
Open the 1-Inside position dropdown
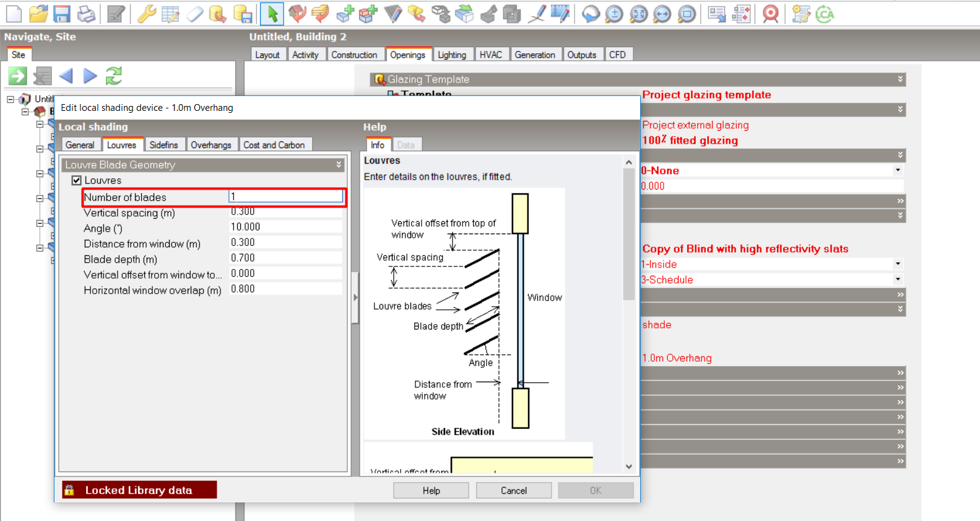898,264
